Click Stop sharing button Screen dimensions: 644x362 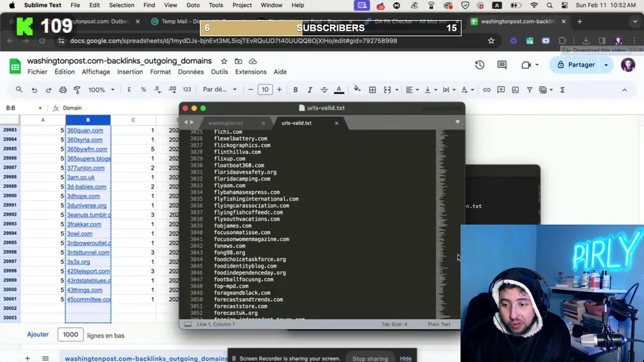[370, 358]
